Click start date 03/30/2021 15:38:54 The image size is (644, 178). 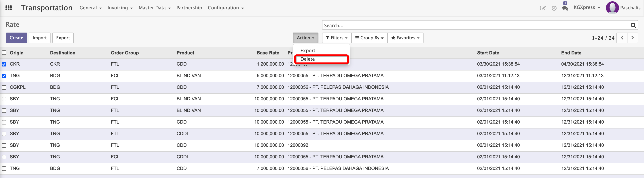point(498,64)
